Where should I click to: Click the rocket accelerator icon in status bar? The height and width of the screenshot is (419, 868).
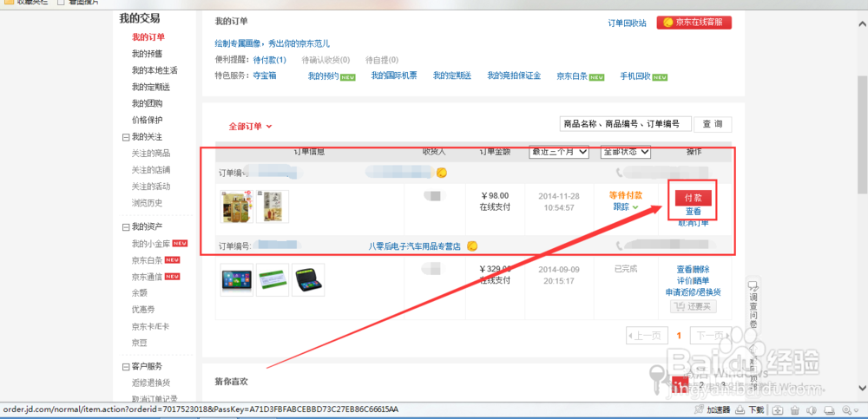699,410
